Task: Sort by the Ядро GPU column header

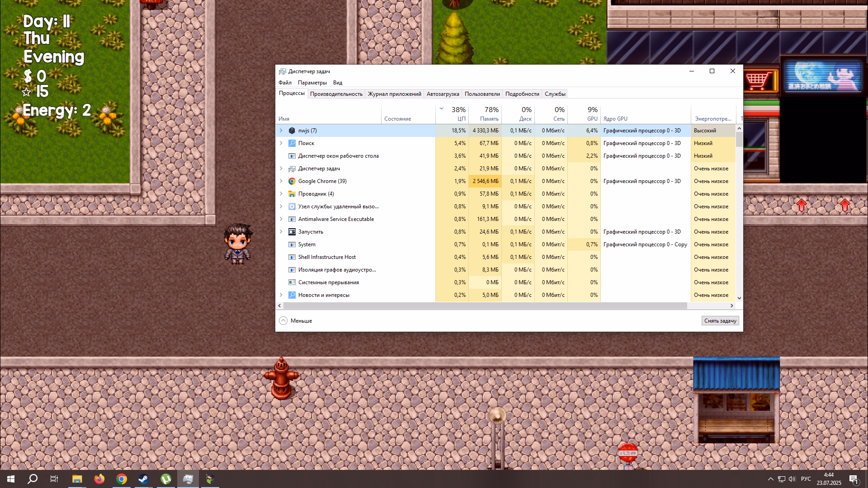Action: (646, 114)
